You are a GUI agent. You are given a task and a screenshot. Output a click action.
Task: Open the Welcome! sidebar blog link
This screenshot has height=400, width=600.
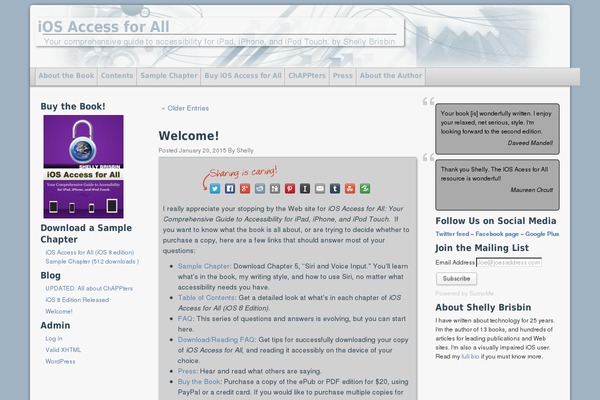click(59, 311)
